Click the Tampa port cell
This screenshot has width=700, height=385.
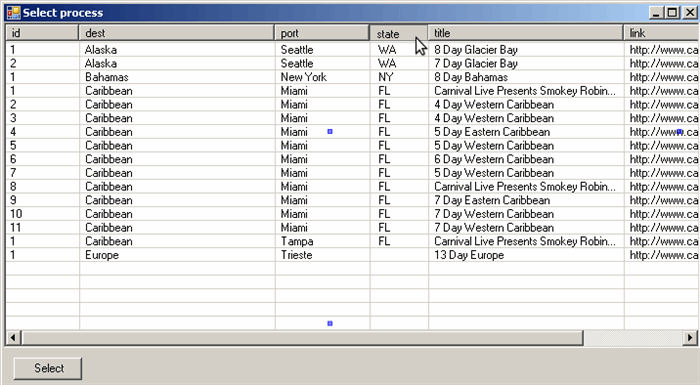click(323, 242)
